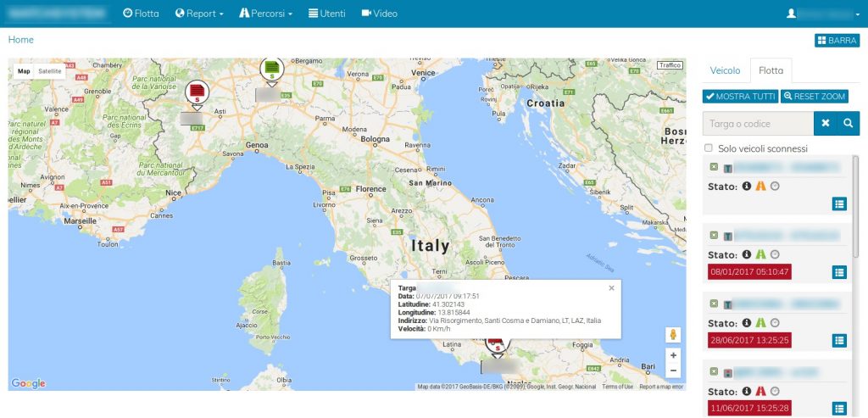
Task: Switch to the Veicolo tab
Action: click(726, 70)
